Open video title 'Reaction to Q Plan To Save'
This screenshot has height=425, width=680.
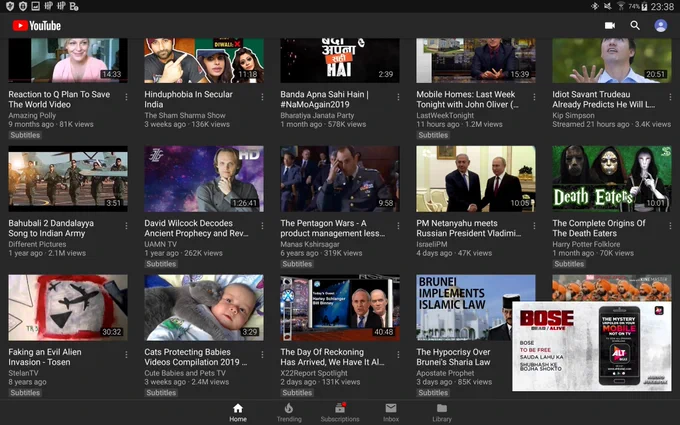[59, 99]
